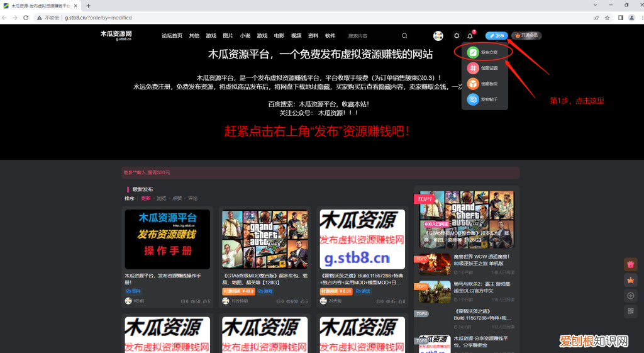Open the 操作手册 post thumbnail
644x353 pixels.
167,239
